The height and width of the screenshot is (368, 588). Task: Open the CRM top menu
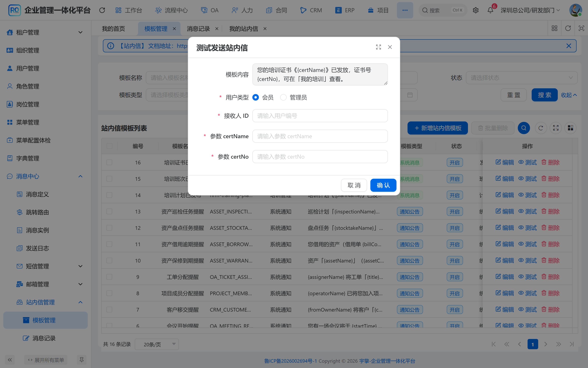point(311,10)
